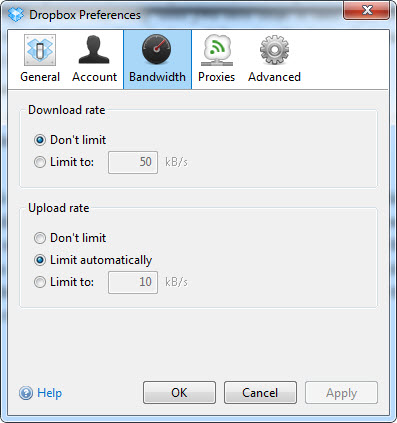This screenshot has width=397, height=423.
Task: Go to the Advanced tab
Action: pos(274,59)
